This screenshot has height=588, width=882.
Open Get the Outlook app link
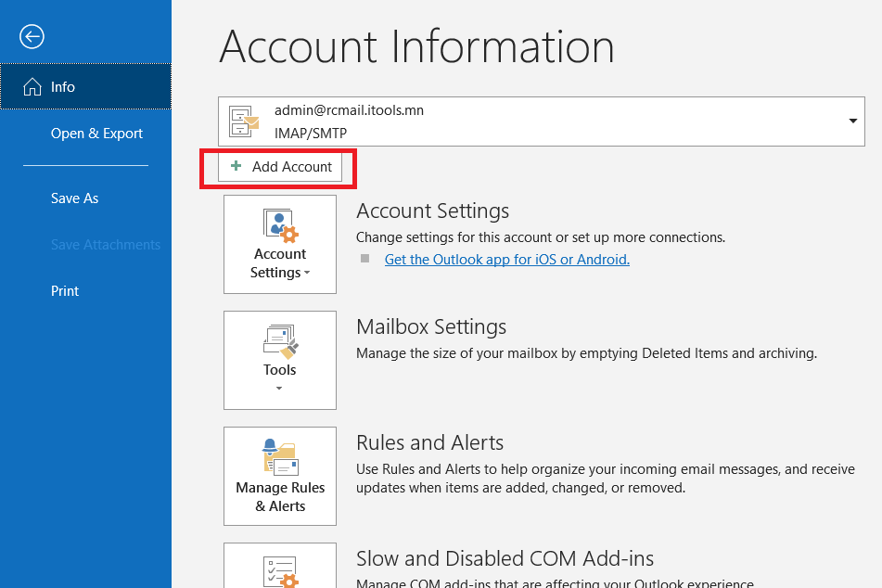pyautogui.click(x=506, y=260)
